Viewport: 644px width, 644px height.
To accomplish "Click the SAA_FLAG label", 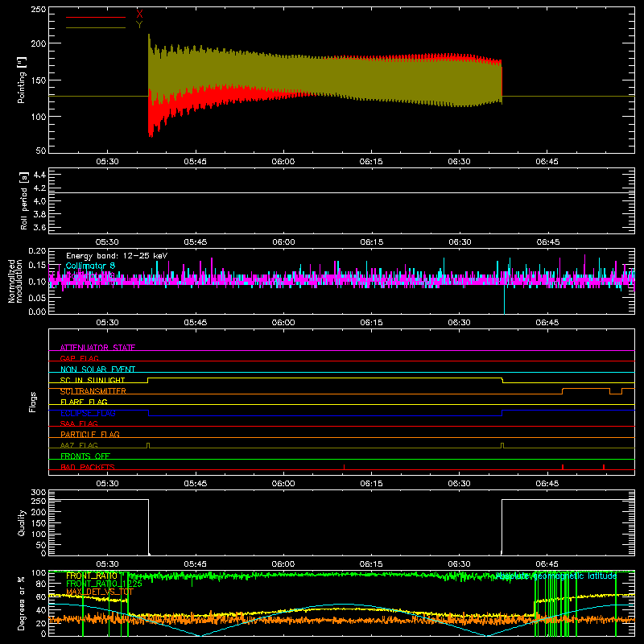I will click(x=79, y=423).
